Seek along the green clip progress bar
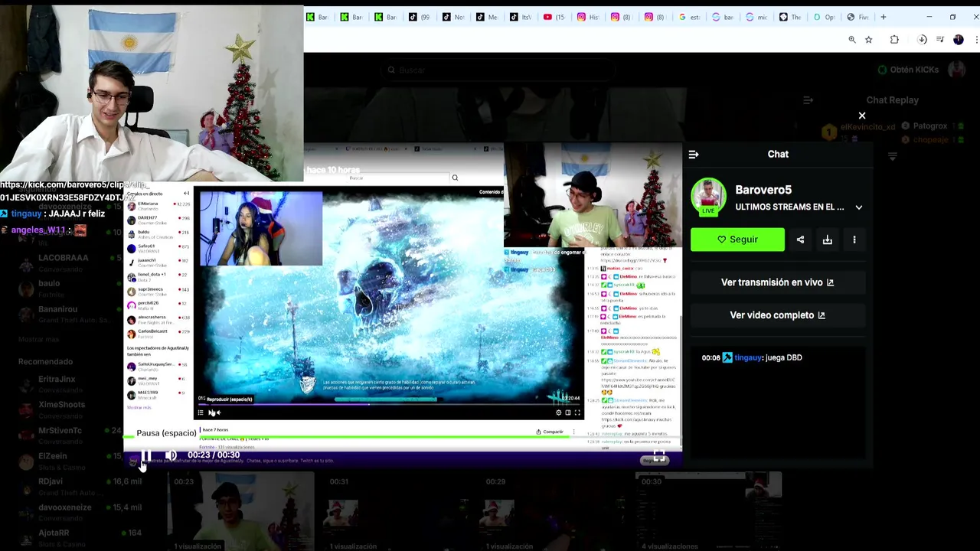 [x=402, y=438]
